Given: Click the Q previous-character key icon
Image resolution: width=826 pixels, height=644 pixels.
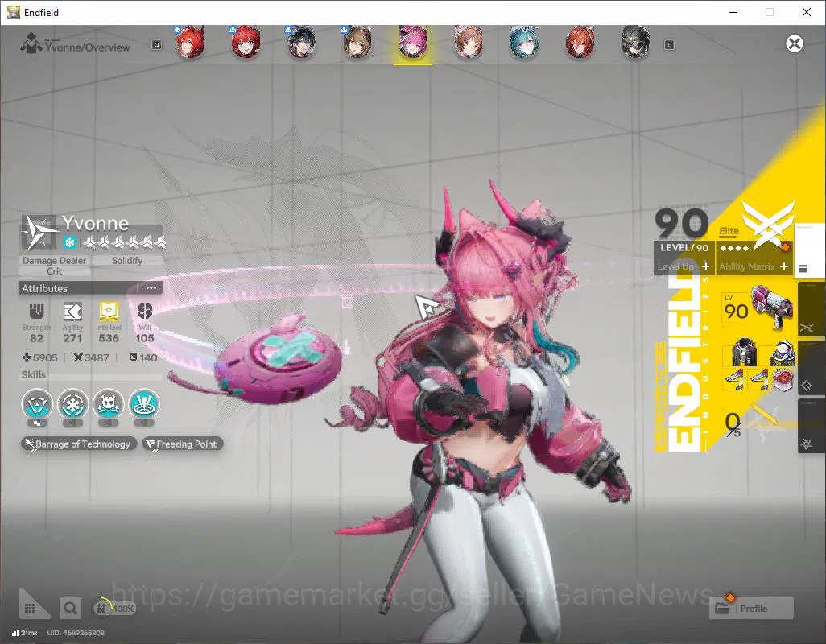Looking at the screenshot, I should click(x=156, y=45).
